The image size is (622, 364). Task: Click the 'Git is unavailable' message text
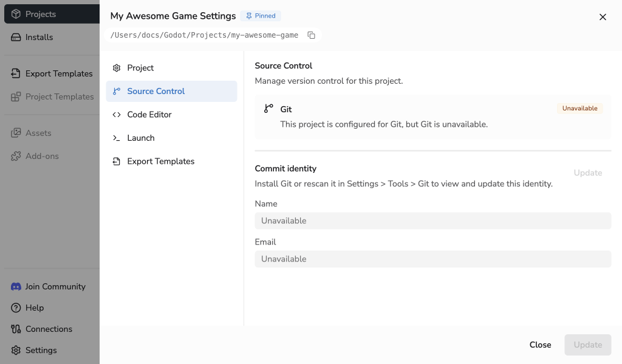click(x=384, y=124)
